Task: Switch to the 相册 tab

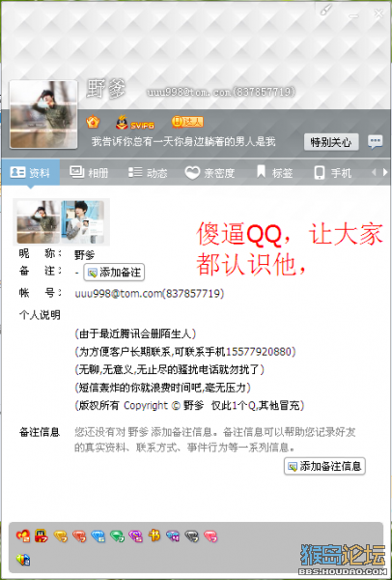Action: point(89,172)
